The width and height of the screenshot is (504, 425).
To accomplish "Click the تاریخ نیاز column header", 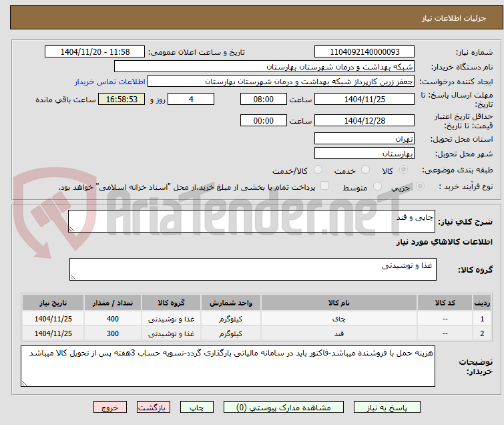I will point(53,303).
